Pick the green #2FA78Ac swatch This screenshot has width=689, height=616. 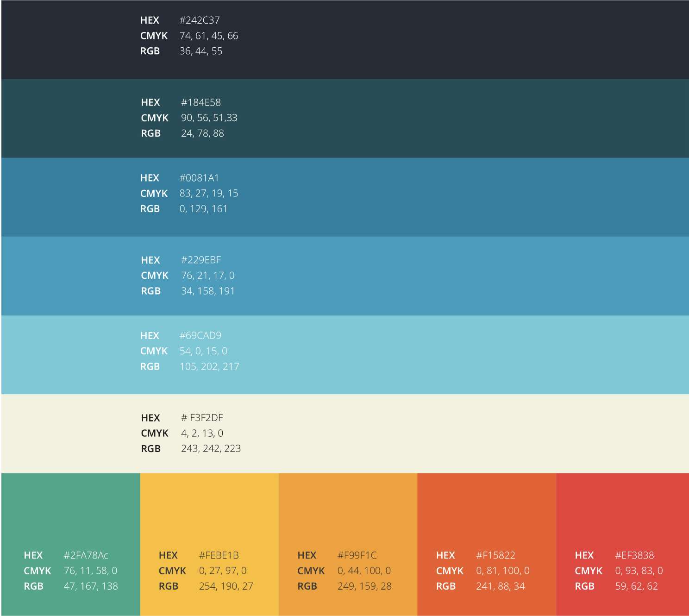pyautogui.click(x=70, y=509)
